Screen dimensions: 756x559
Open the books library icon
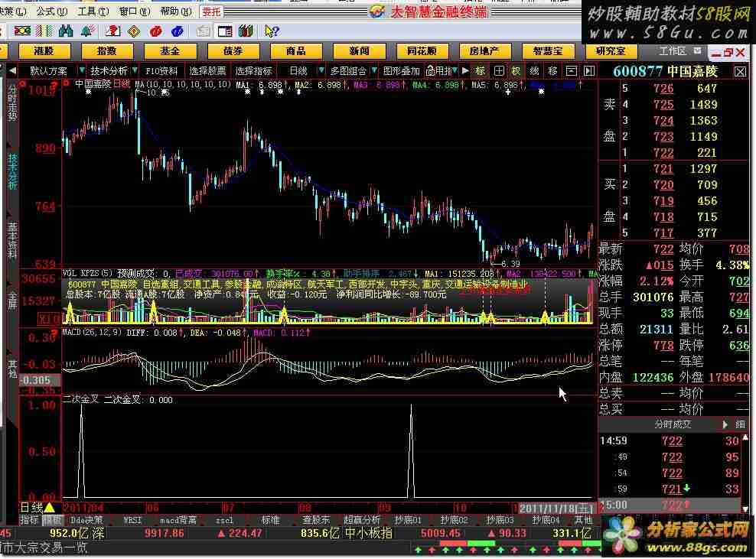[246, 31]
